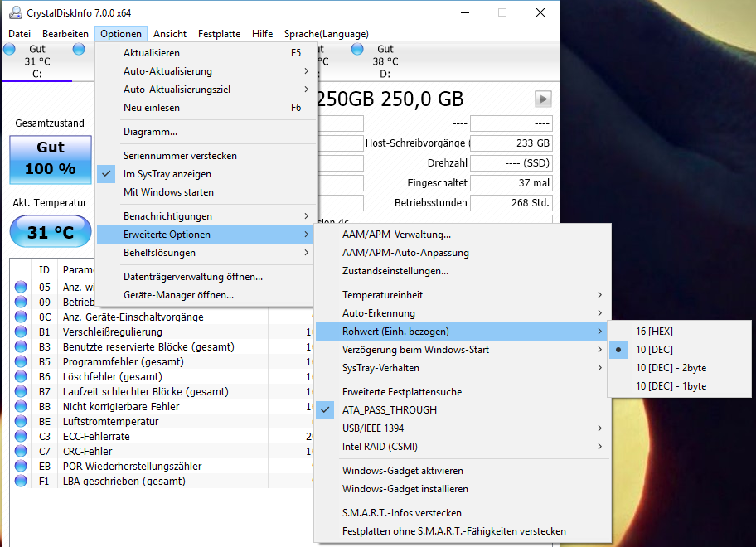Click status orb for C7 CRC-Fehler
Image resolution: width=756 pixels, height=547 pixels.
[x=21, y=451]
